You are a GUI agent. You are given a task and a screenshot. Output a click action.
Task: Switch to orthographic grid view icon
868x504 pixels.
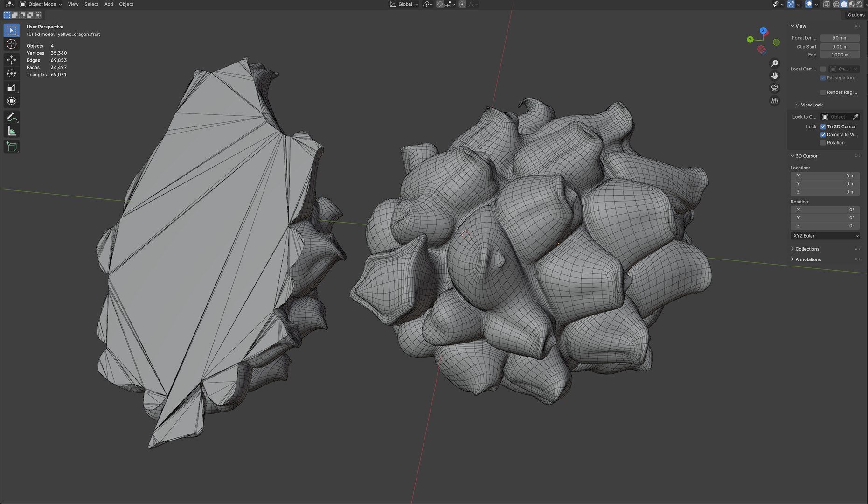pos(775,101)
